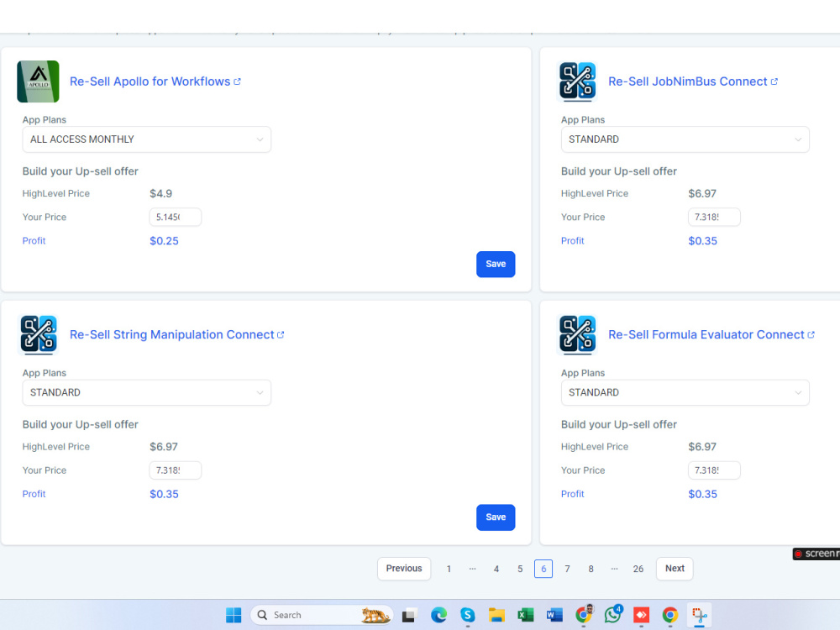840x630 pixels.
Task: Expand App Plans dropdown for String Manipulation Connect
Action: click(146, 392)
